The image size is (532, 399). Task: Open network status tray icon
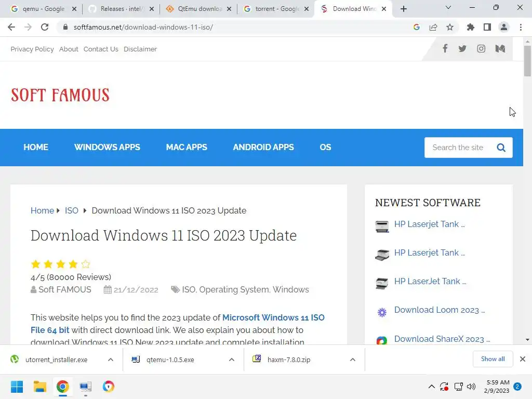click(x=458, y=387)
